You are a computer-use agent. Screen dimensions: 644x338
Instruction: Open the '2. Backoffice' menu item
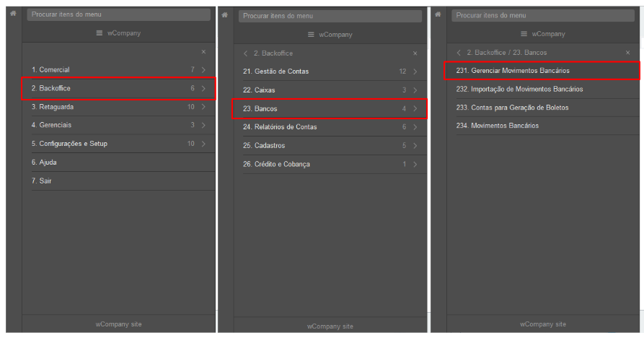click(119, 88)
